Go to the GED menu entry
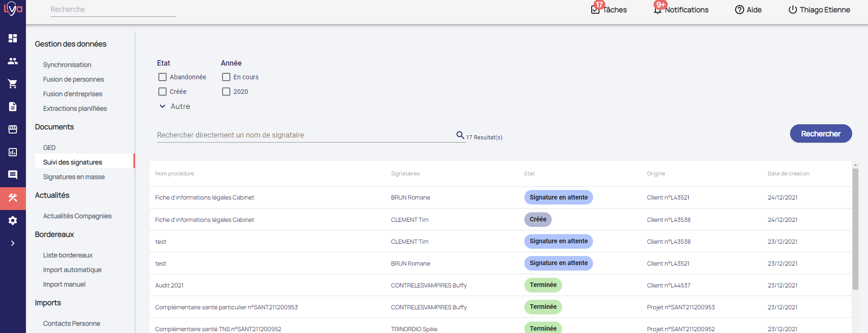This screenshot has width=868, height=333. [x=49, y=148]
